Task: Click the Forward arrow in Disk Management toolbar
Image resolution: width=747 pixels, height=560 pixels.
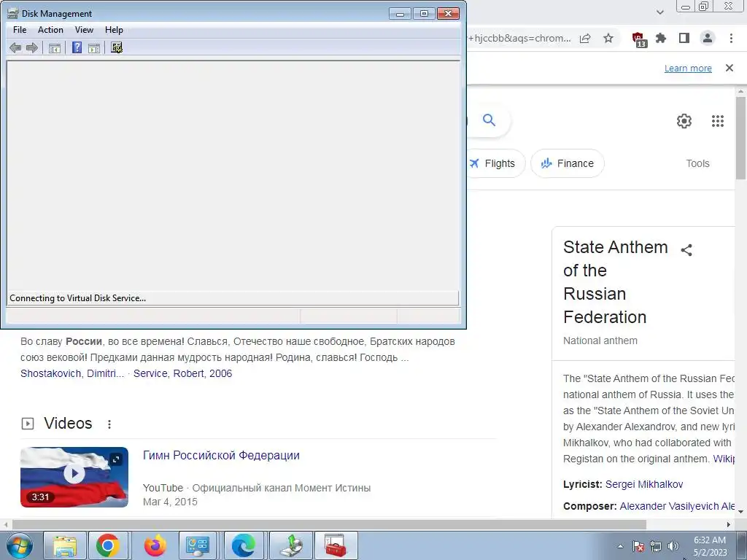Action: coord(32,47)
